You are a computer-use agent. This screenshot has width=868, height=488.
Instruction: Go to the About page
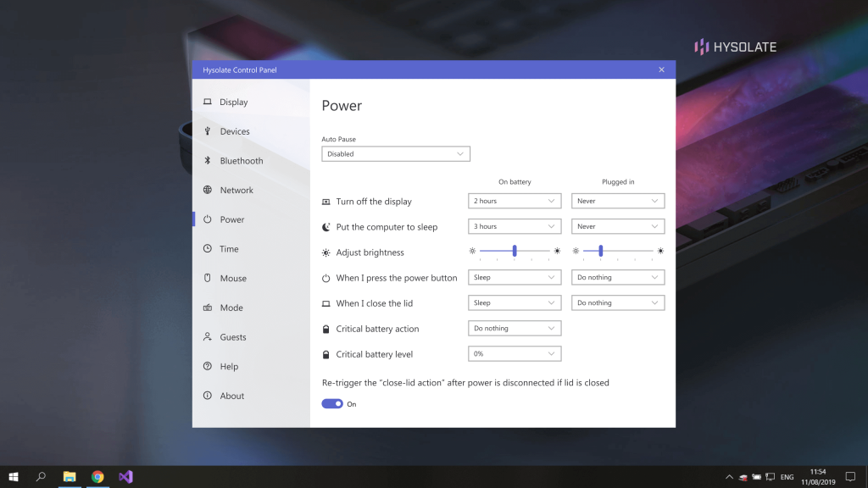[x=231, y=396]
